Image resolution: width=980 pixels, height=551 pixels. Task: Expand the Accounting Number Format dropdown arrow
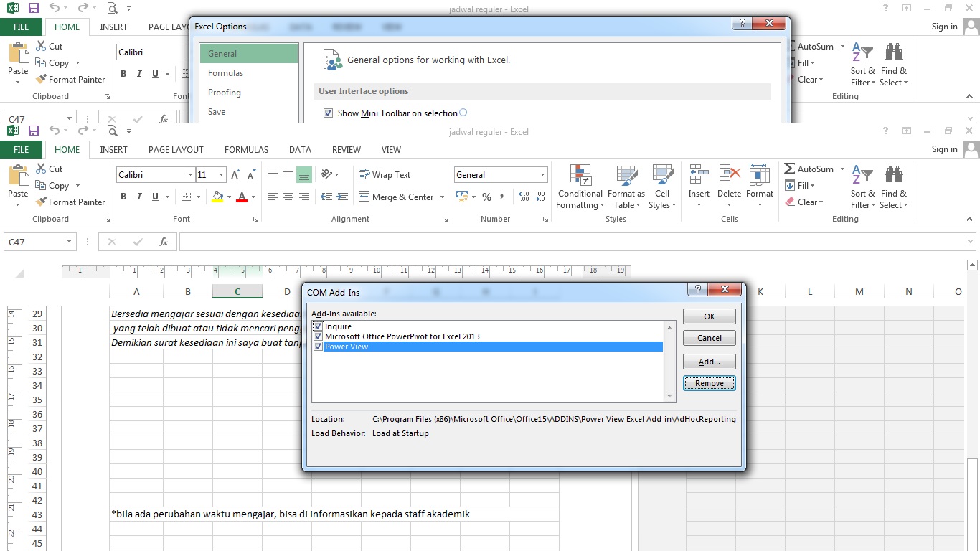473,197
